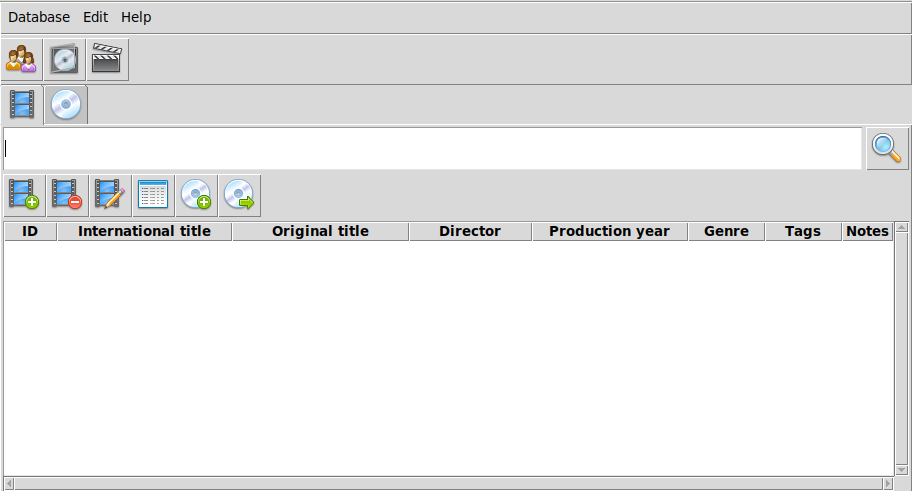Image resolution: width=912 pixels, height=491 pixels.
Task: Click the disc with green arrow icon
Action: (x=240, y=195)
